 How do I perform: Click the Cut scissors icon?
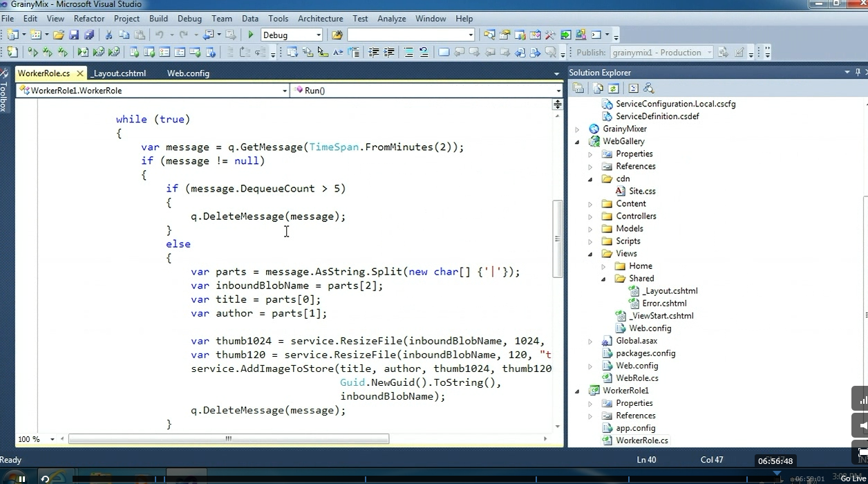[x=108, y=35]
